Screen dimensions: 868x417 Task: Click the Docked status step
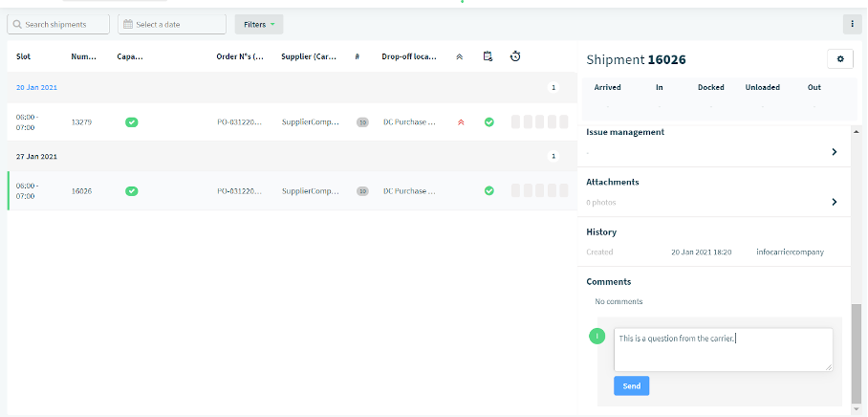pos(711,87)
